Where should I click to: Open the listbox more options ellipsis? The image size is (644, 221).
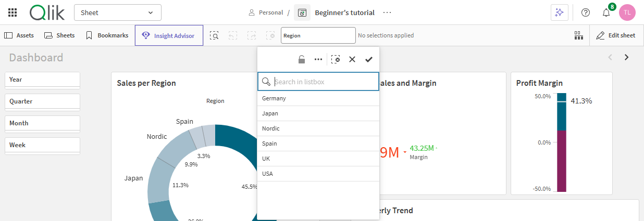pos(318,59)
